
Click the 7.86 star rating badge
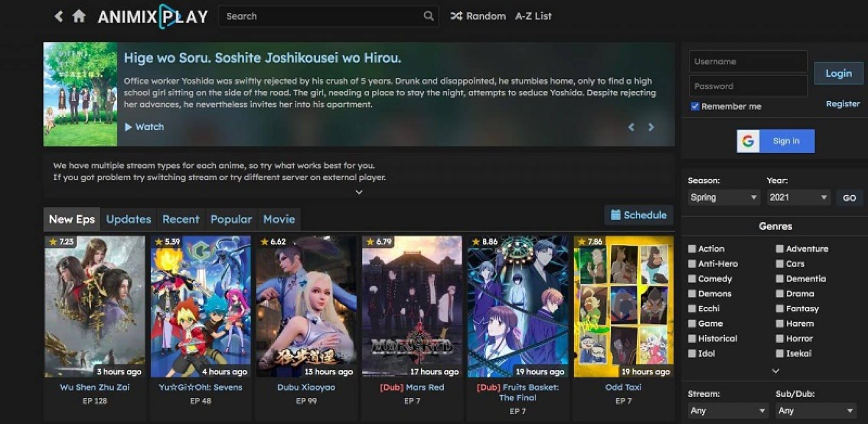[590, 242]
